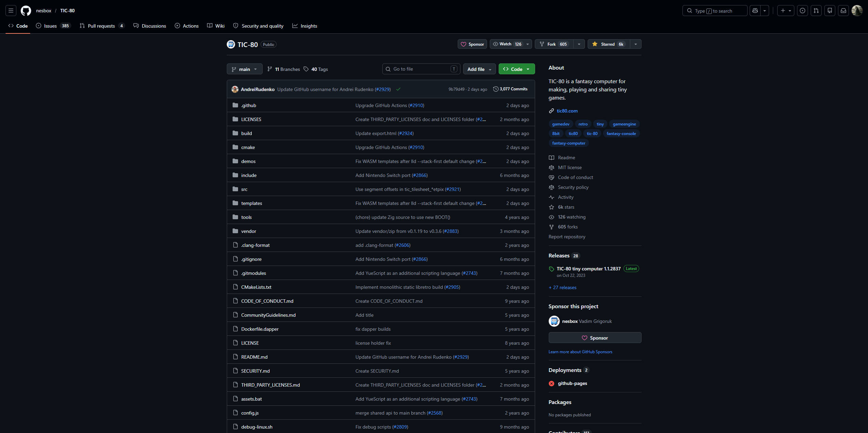Select the gamedev topic tag

point(561,124)
